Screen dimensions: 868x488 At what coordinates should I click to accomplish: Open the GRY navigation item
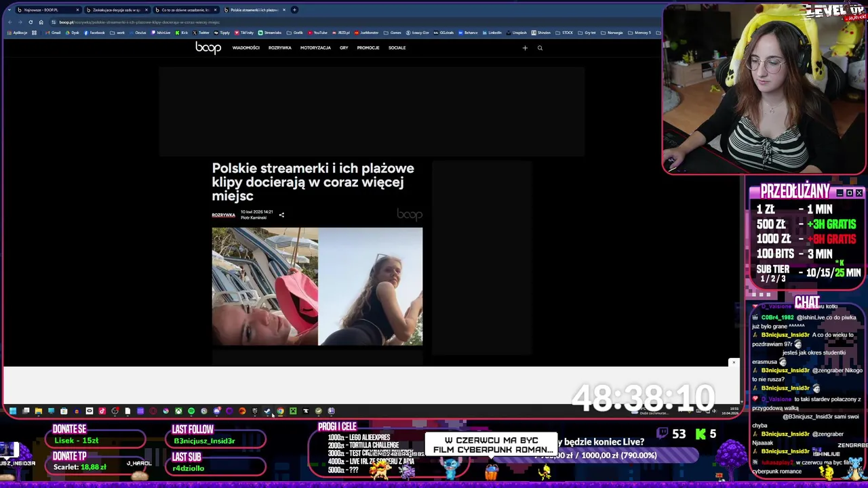click(344, 47)
